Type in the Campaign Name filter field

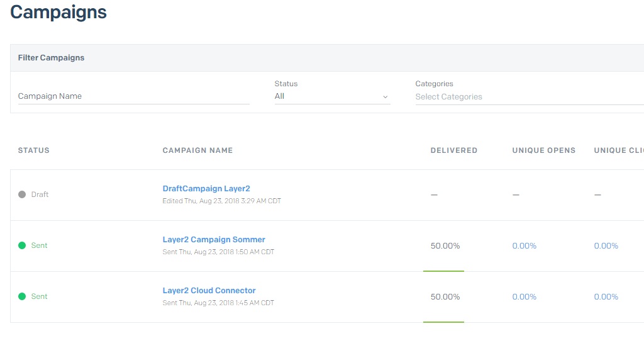133,96
